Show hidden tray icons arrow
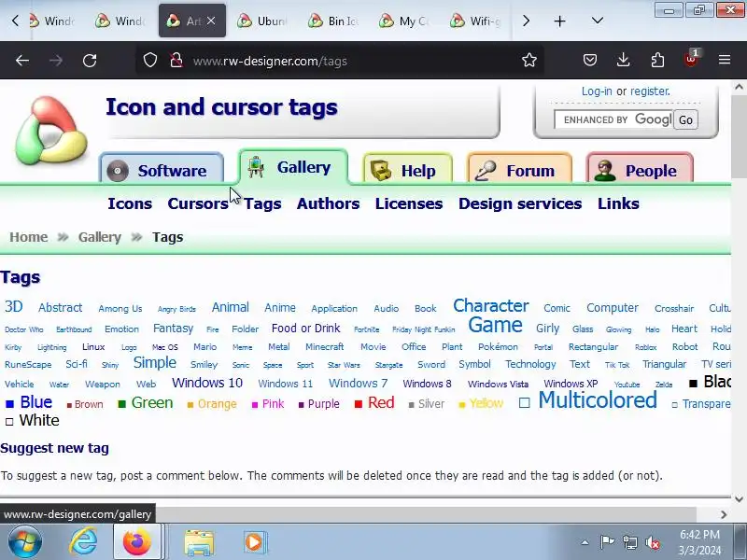 pos(585,542)
